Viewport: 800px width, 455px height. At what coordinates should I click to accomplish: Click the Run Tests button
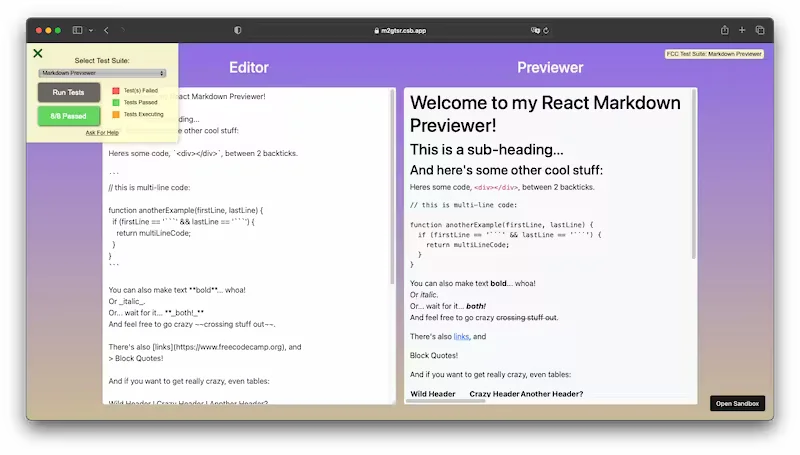coord(68,92)
